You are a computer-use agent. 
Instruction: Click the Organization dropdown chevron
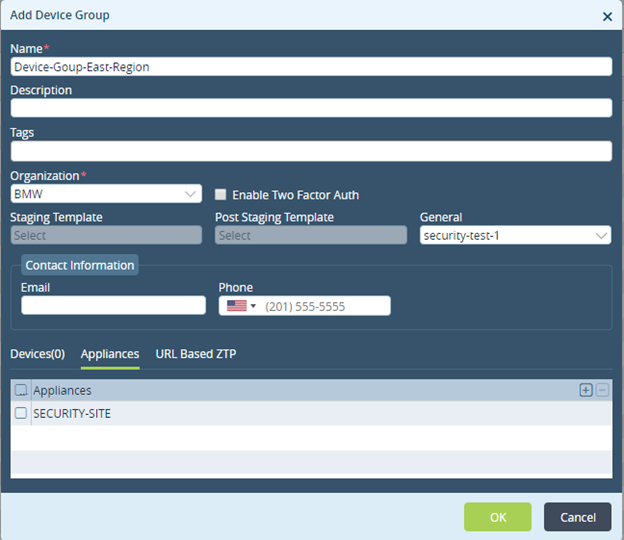pyautogui.click(x=190, y=194)
